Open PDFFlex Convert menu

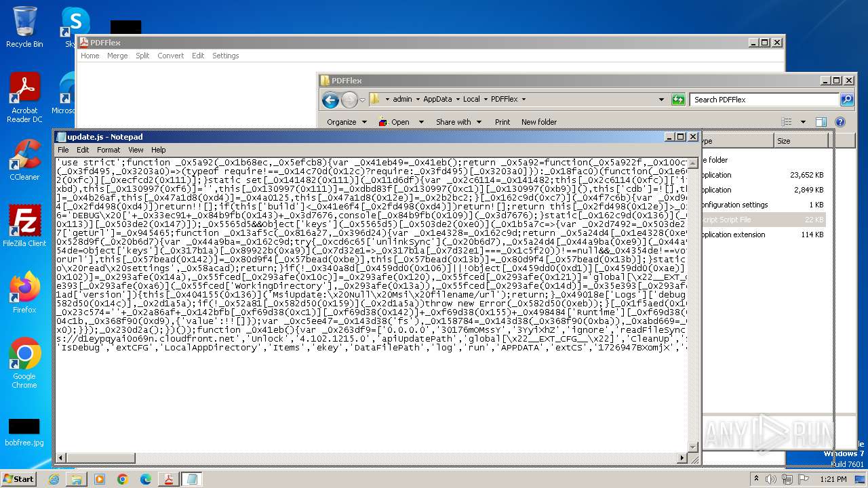171,56
